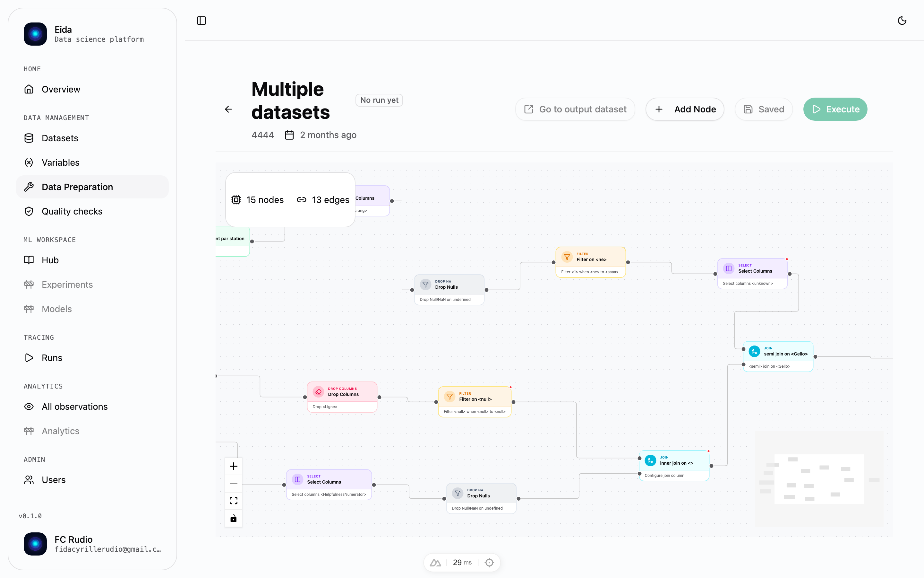Open Hub in ML Workspace
The width and height of the screenshot is (924, 578).
click(x=92, y=260)
